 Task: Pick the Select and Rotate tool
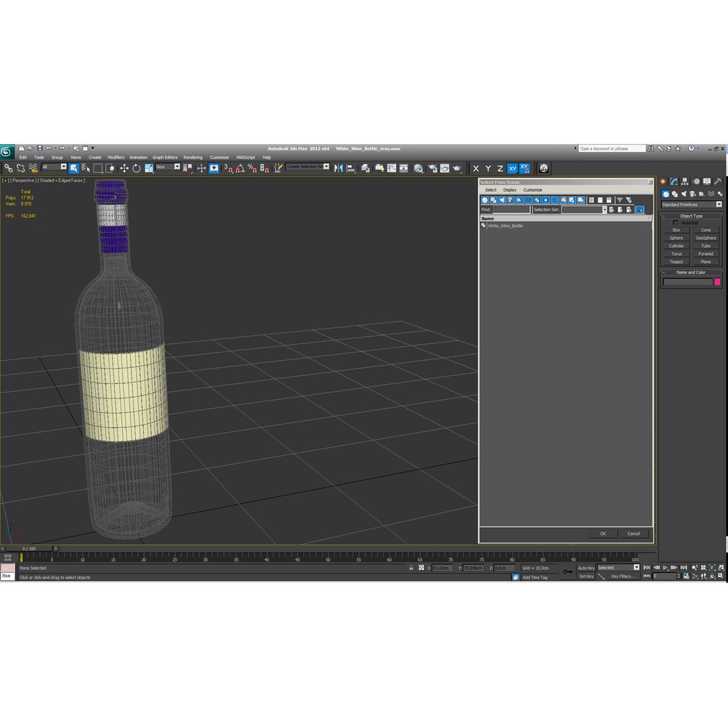tap(136, 168)
